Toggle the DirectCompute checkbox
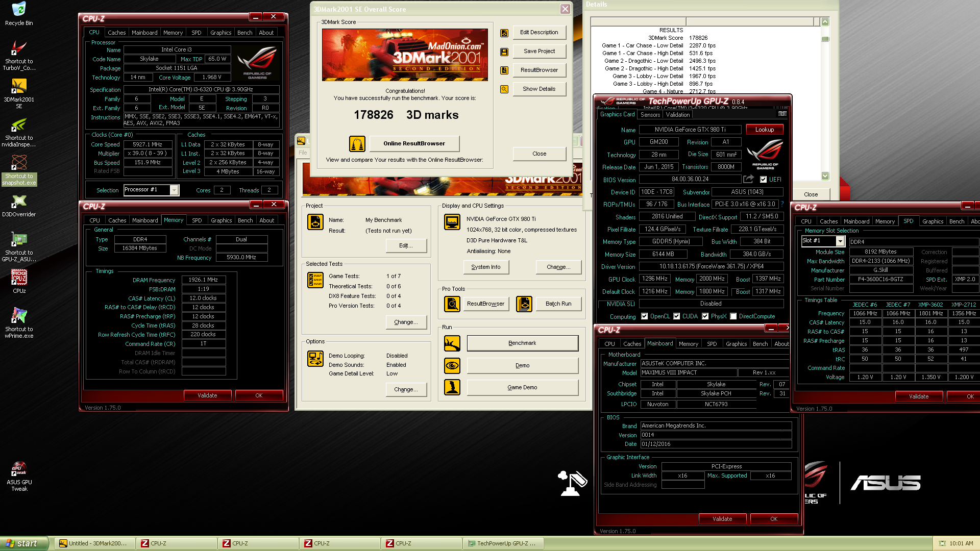This screenshot has width=980, height=551. tap(733, 316)
